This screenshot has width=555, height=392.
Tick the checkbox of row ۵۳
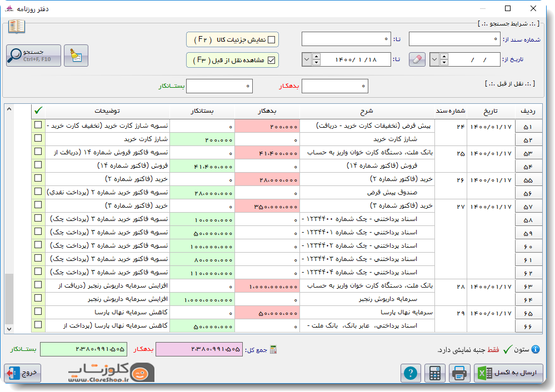click(38, 152)
